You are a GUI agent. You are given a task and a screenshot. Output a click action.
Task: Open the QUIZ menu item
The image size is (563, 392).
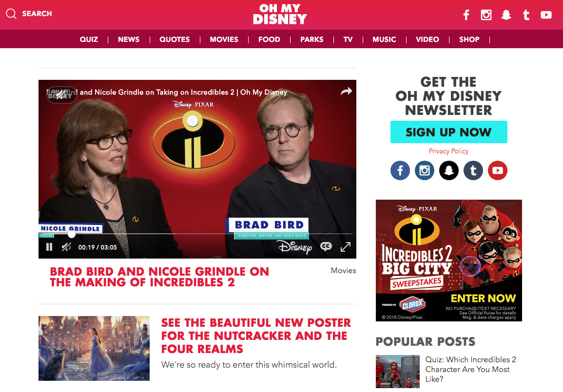[89, 39]
